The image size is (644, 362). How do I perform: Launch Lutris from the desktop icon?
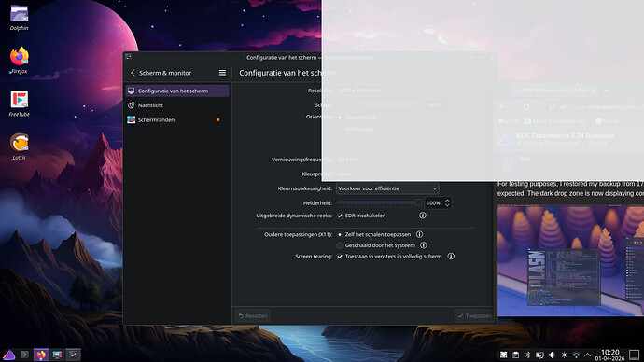[x=19, y=146]
